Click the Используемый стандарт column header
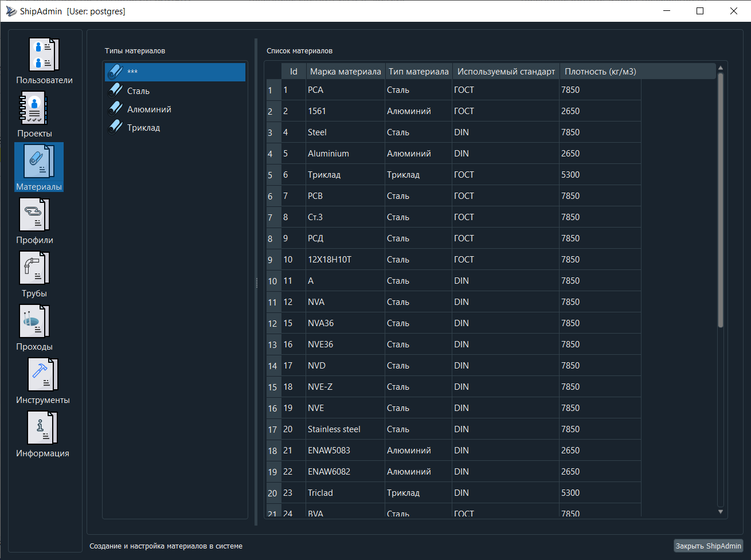The image size is (751, 560). [x=506, y=72]
